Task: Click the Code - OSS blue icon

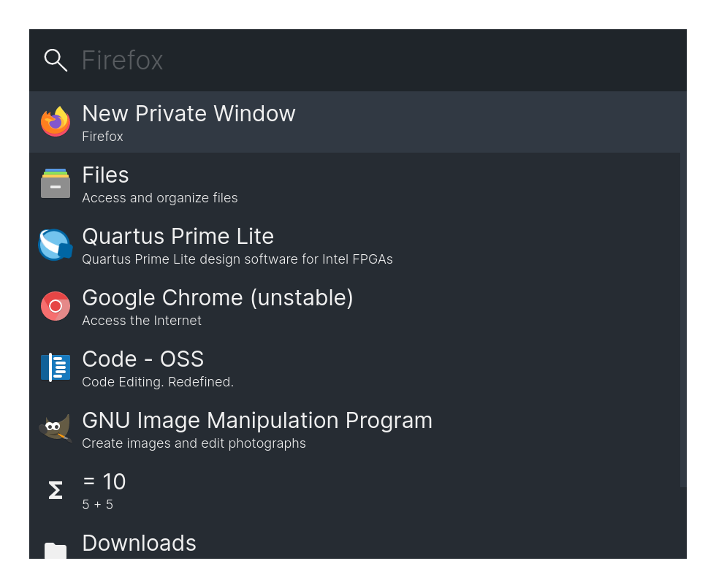Action: point(56,367)
